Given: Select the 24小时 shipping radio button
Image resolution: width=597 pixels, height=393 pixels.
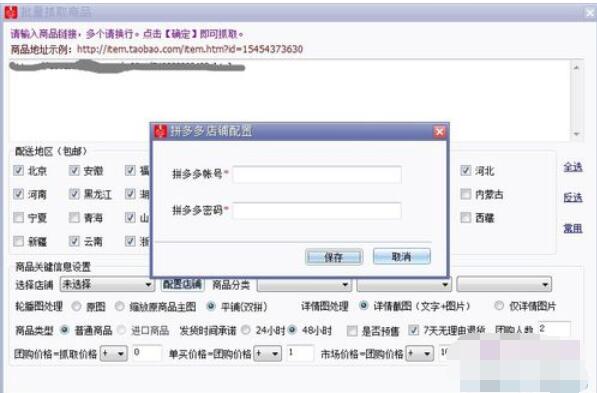Looking at the screenshot, I should 246,330.
